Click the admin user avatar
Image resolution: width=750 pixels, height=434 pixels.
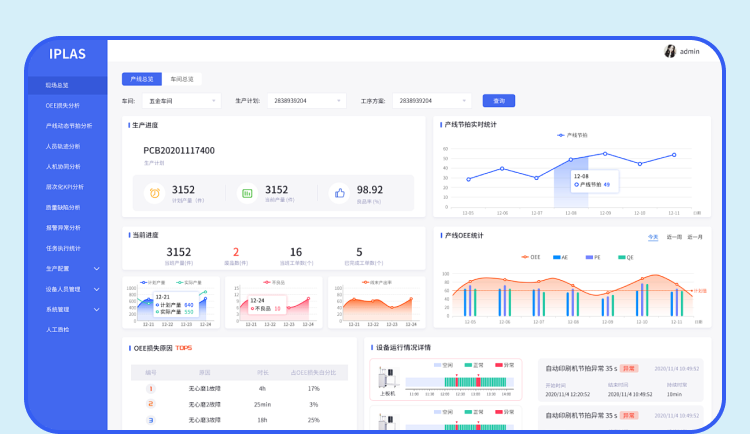tap(670, 51)
